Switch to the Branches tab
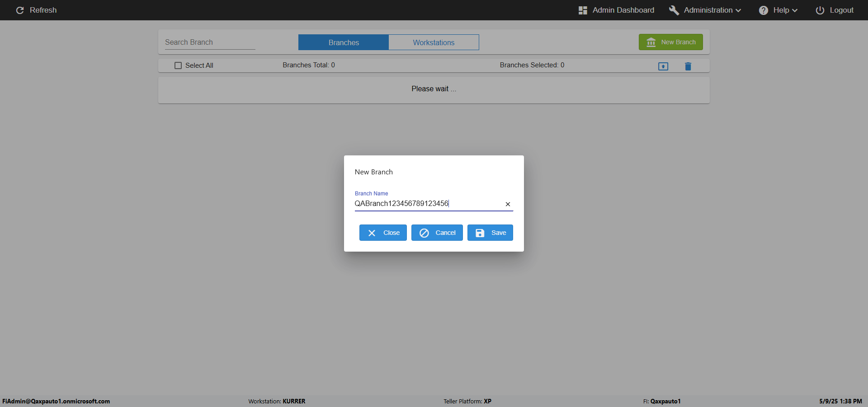This screenshot has width=868, height=407. pyautogui.click(x=344, y=42)
